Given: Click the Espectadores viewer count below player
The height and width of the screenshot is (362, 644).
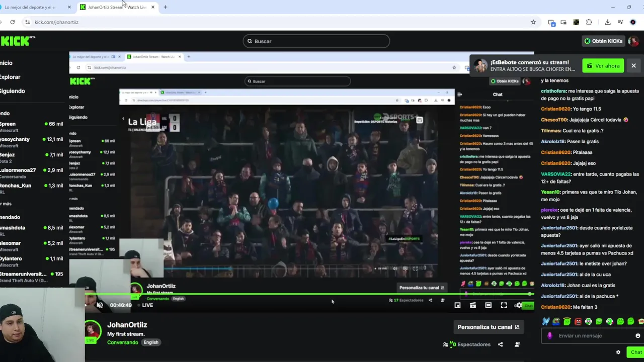Looking at the screenshot, I should pyautogui.click(x=467, y=344).
